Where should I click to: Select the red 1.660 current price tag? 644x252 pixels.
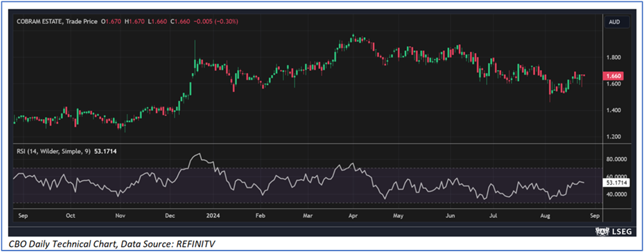pyautogui.click(x=612, y=76)
